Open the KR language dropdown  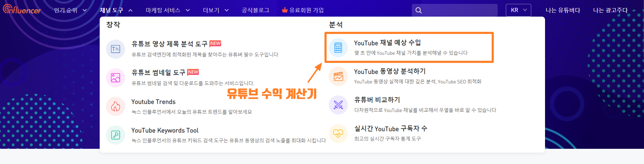[519, 10]
